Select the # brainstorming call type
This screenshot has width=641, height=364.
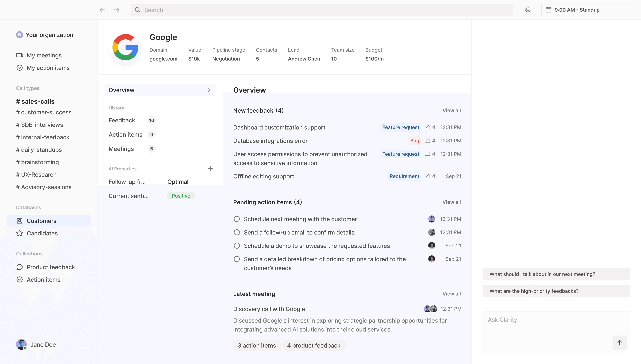click(x=38, y=162)
